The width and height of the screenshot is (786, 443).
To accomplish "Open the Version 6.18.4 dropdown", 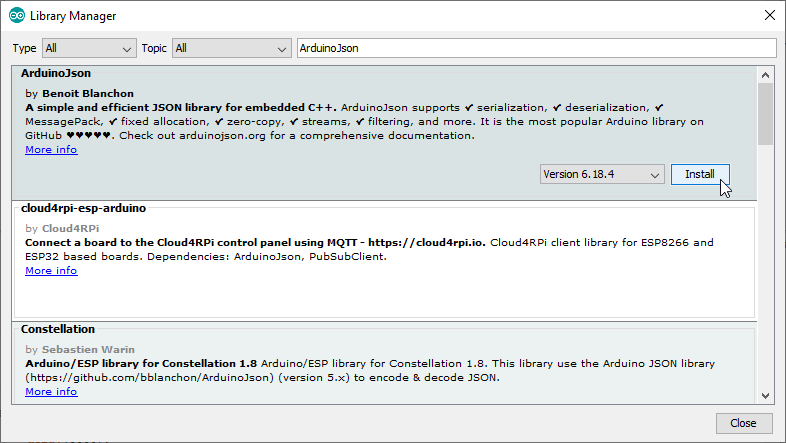I will pyautogui.click(x=602, y=174).
